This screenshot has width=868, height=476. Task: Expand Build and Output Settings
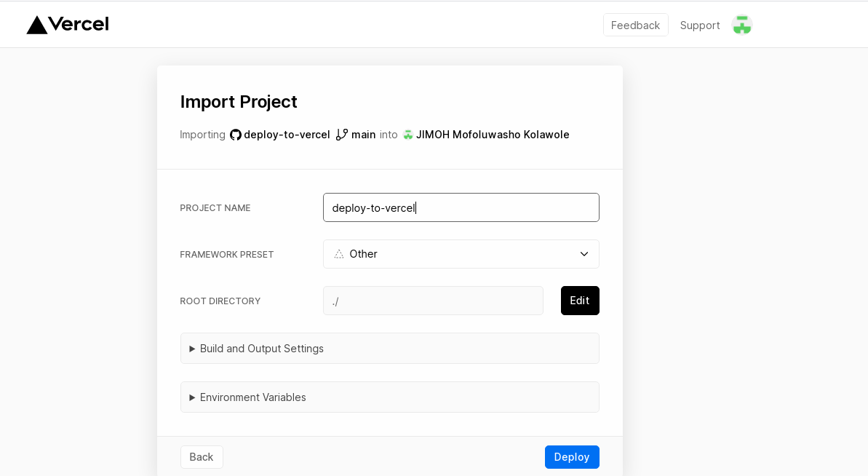pos(390,348)
